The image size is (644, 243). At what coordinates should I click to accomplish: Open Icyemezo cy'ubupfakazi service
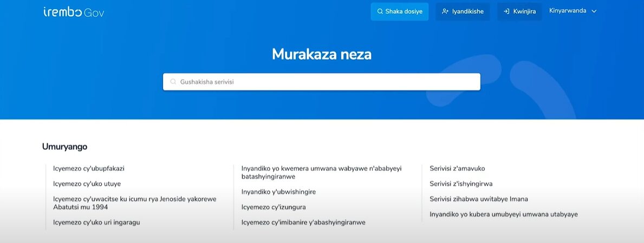89,168
